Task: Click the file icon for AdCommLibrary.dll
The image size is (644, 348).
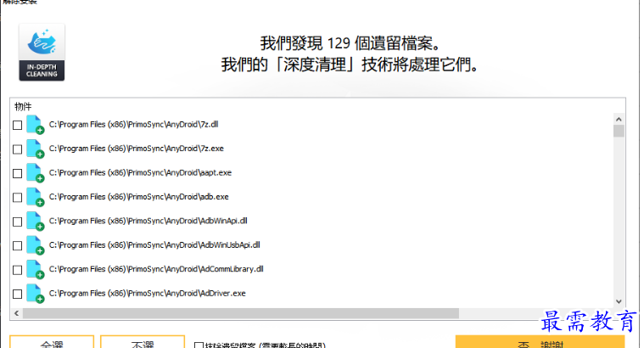Action: (x=36, y=270)
